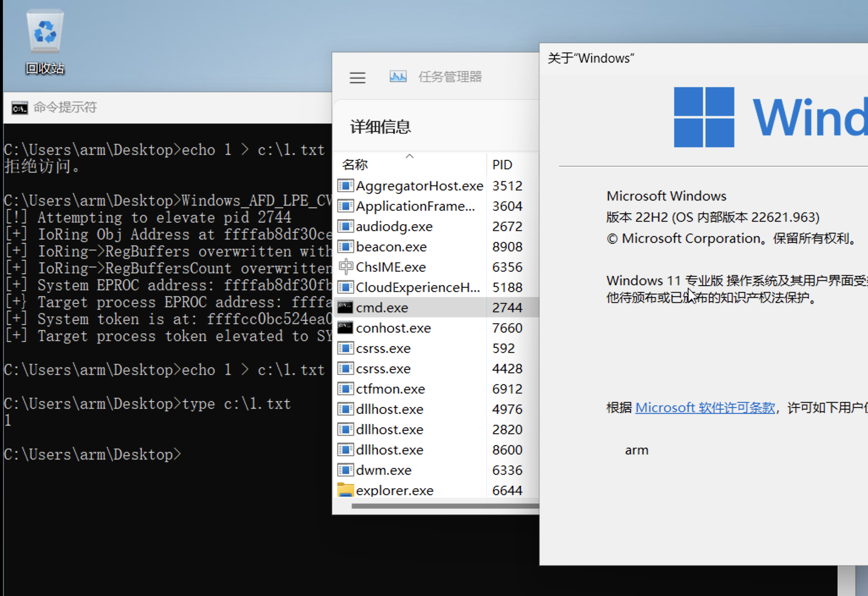The width and height of the screenshot is (868, 596).
Task: Click PID value 2744 in the cmd.exe row
Action: pos(507,308)
